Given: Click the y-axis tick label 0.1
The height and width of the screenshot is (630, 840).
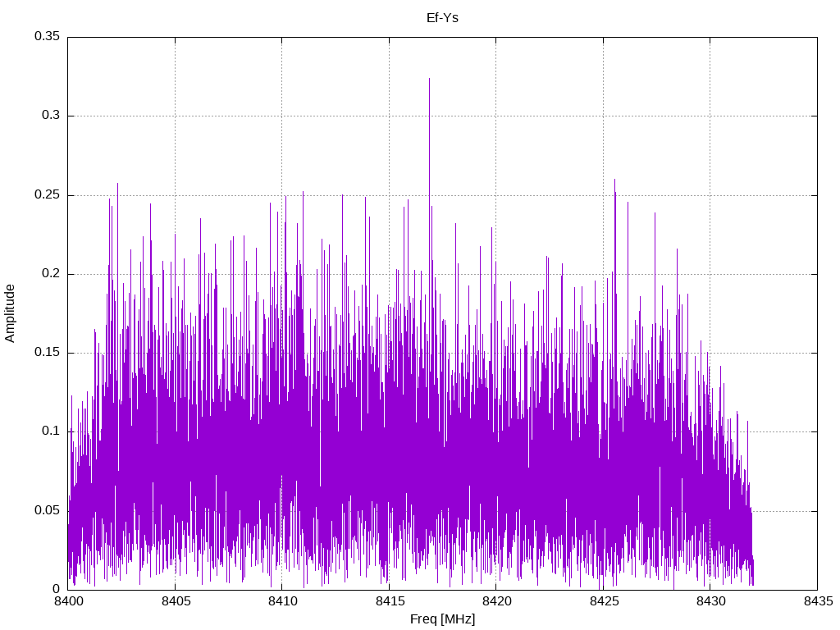Looking at the screenshot, I should [x=51, y=431].
